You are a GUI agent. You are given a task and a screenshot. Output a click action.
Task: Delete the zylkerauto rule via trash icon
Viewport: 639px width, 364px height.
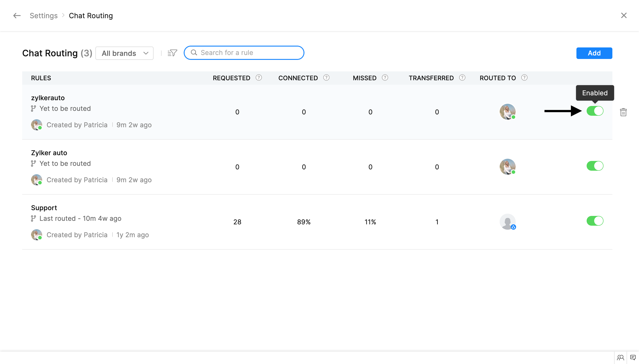tap(623, 112)
